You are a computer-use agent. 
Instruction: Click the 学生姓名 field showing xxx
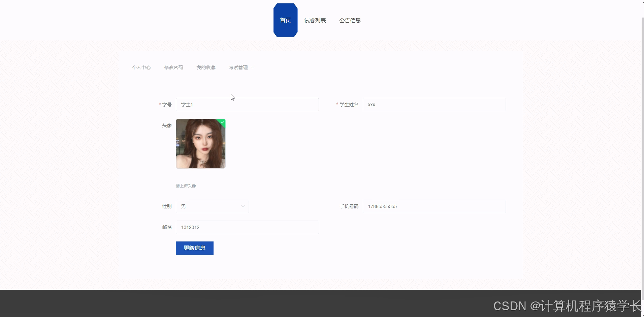pyautogui.click(x=434, y=105)
